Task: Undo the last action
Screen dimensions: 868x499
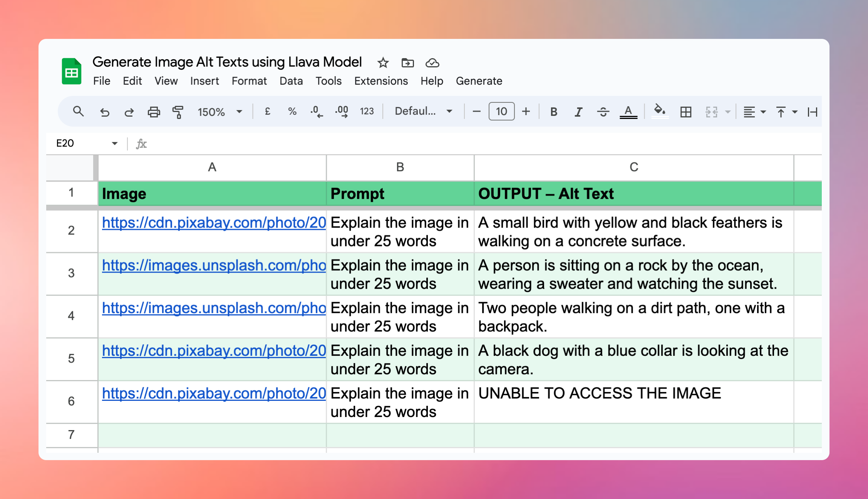Action: point(104,112)
